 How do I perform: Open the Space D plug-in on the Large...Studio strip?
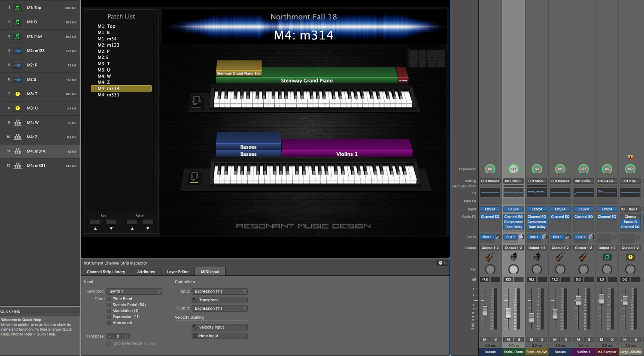pyautogui.click(x=630, y=222)
